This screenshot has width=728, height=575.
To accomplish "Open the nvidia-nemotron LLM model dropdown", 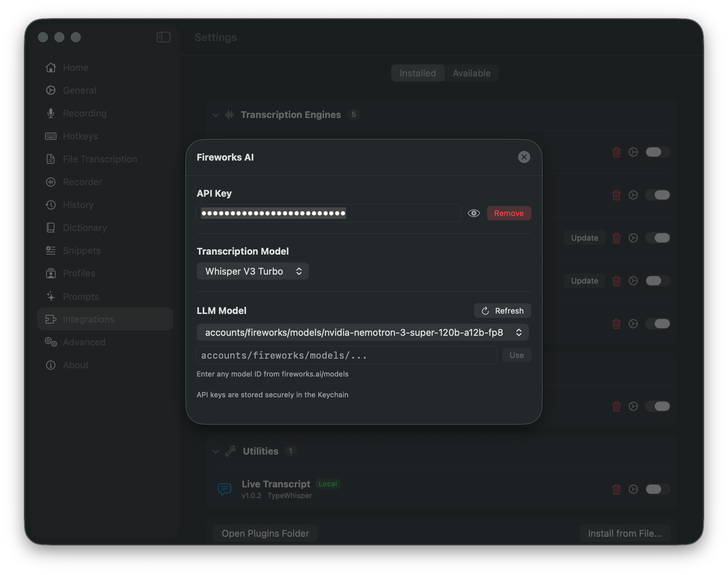I will click(363, 332).
